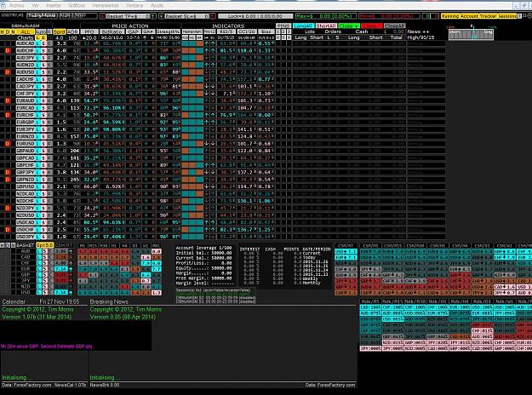Click the red D marker on USDCHF row

click(8, 229)
